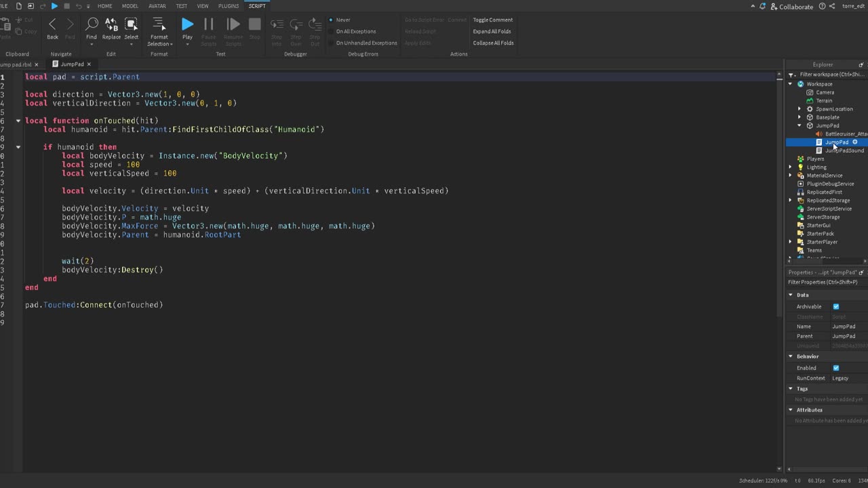The width and height of the screenshot is (868, 488).
Task: Click the Collaborate button
Action: pyautogui.click(x=791, y=6)
